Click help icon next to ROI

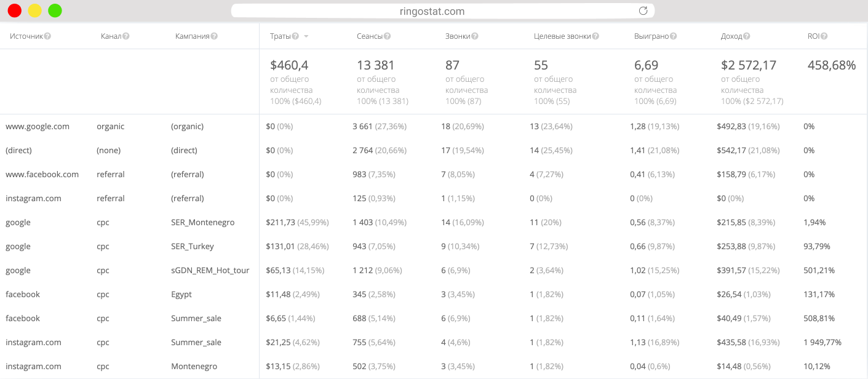click(x=824, y=36)
